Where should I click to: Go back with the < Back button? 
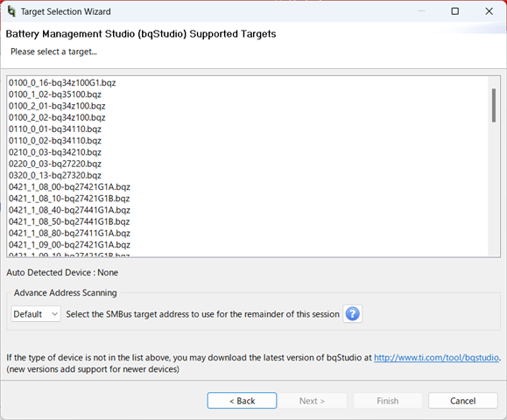[x=242, y=401]
